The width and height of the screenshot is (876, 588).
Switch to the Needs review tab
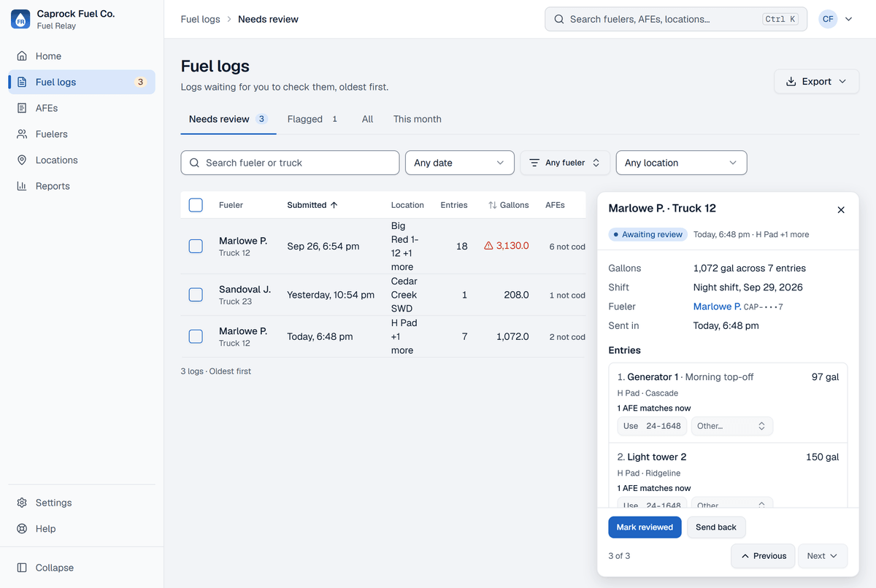coord(228,119)
